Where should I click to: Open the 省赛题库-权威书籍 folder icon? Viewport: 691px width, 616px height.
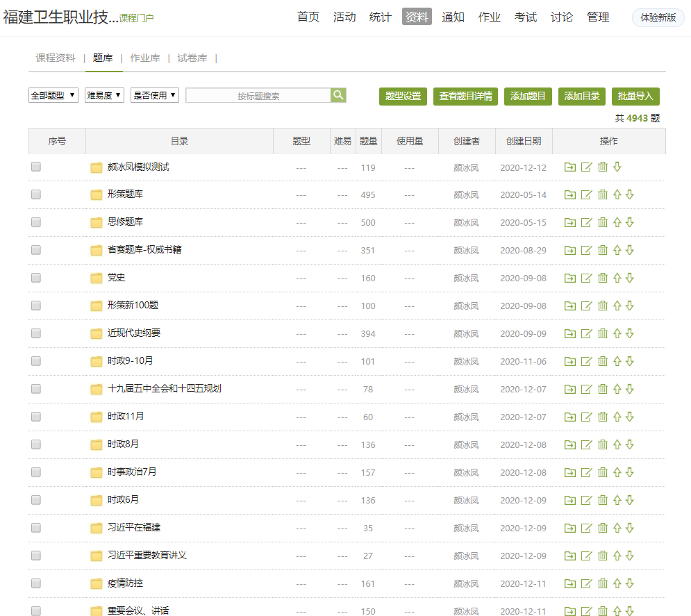(x=97, y=250)
